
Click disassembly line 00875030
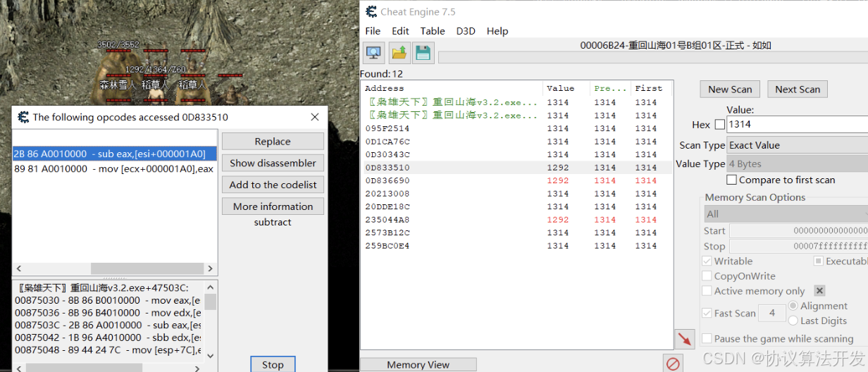(x=108, y=300)
